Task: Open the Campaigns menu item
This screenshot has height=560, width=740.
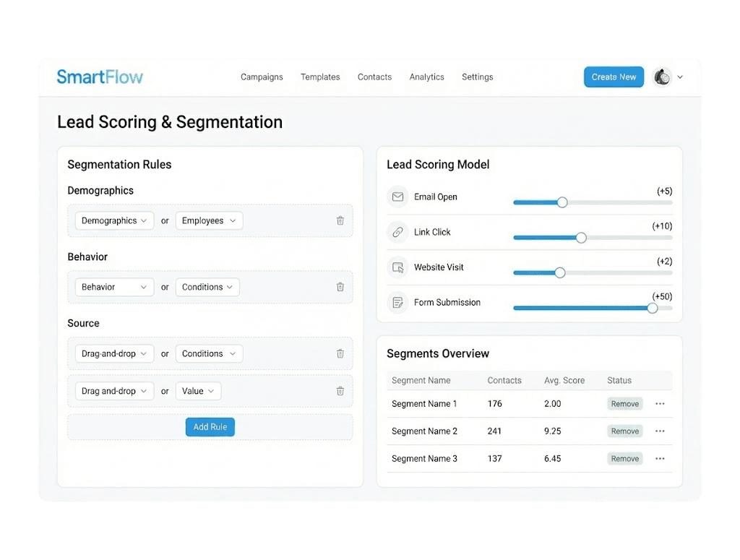Action: tap(262, 77)
